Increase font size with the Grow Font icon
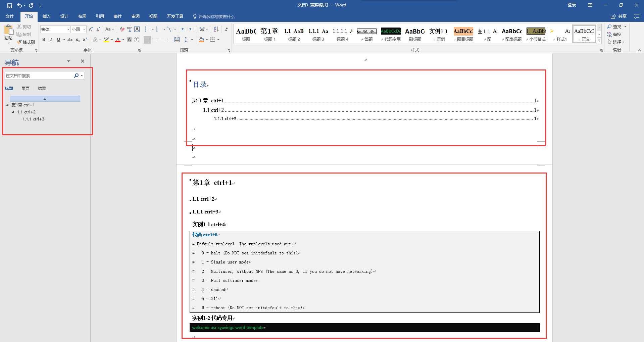Screen dimensions: 644x342 pos(91,29)
